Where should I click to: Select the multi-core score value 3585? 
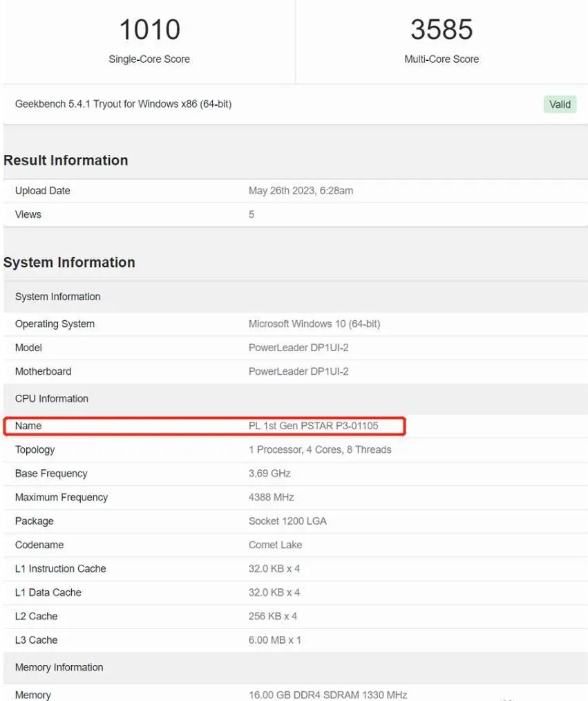coord(442,30)
